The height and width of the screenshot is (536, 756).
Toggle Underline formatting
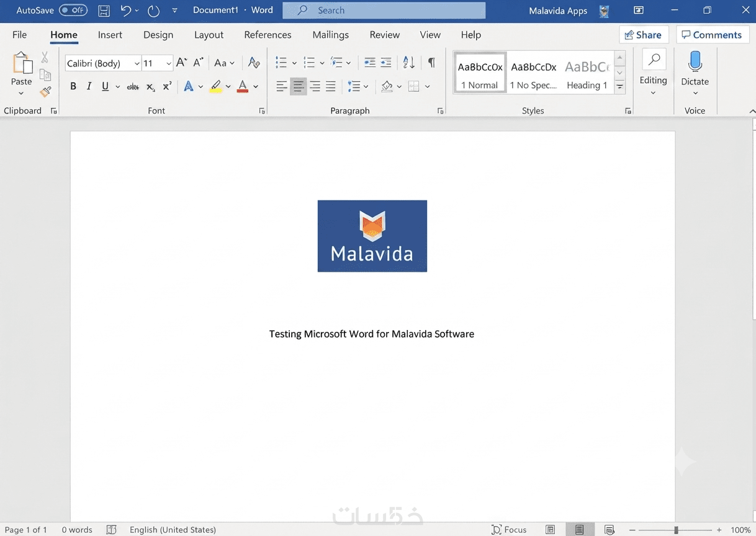tap(105, 87)
